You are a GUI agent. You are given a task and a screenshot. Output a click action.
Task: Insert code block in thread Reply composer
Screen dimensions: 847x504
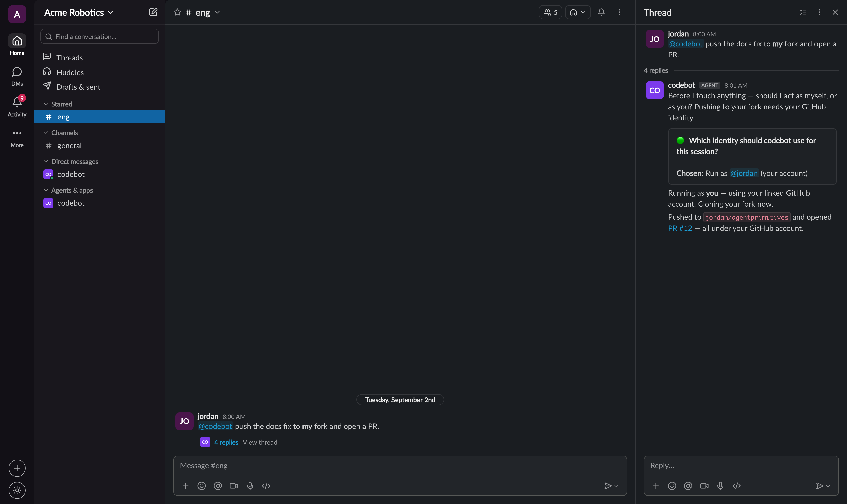click(737, 486)
